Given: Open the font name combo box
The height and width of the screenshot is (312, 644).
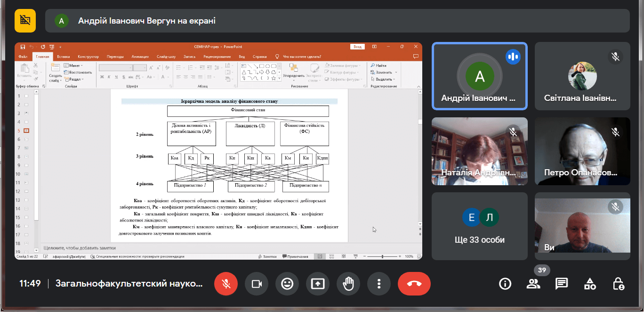Looking at the screenshot, I should click(115, 68).
